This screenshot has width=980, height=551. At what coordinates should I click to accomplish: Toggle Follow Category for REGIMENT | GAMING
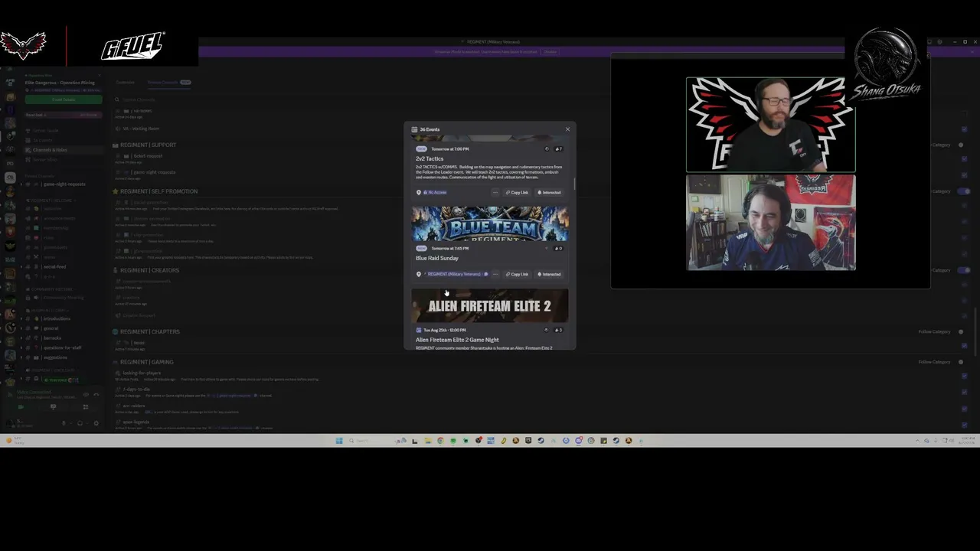[x=962, y=362]
